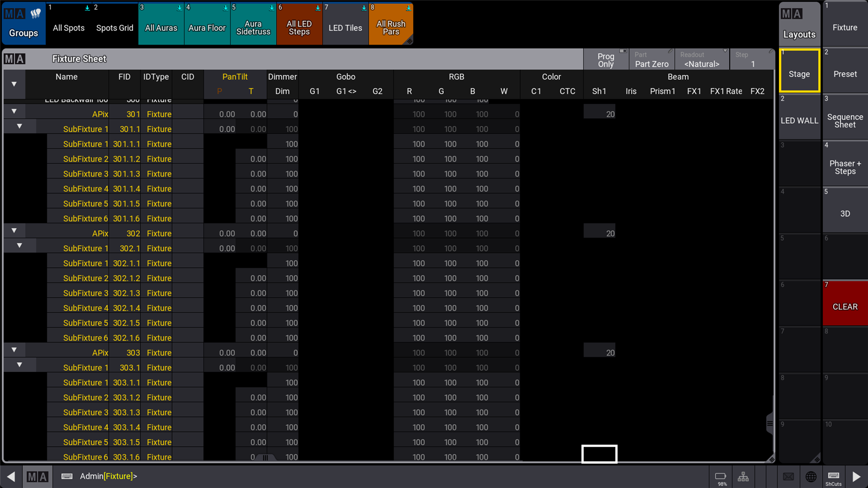Select the Spots Grid group

(114, 24)
